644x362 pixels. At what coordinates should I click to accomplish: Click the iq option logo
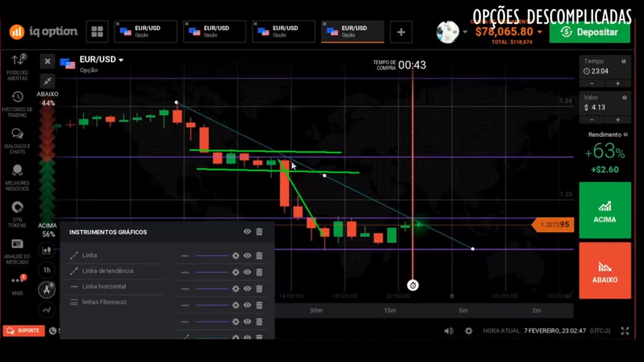coord(43,32)
